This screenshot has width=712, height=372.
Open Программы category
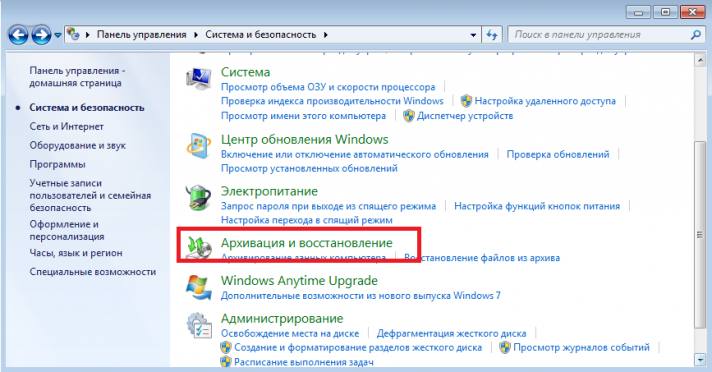click(x=57, y=164)
